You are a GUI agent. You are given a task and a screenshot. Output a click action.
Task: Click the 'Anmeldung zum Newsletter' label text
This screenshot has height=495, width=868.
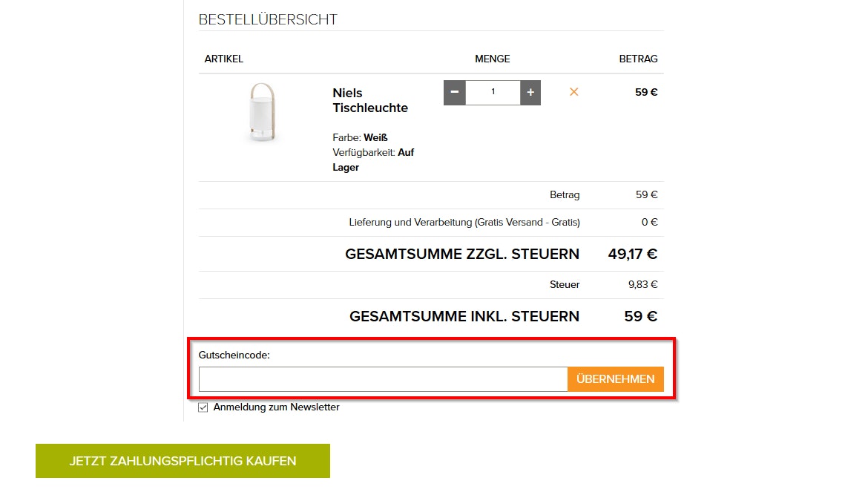[x=276, y=407]
